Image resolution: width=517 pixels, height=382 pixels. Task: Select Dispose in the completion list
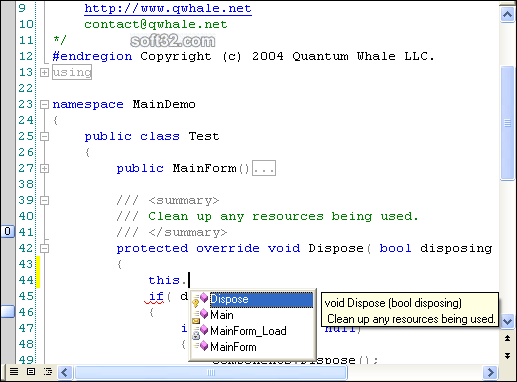[261, 299]
